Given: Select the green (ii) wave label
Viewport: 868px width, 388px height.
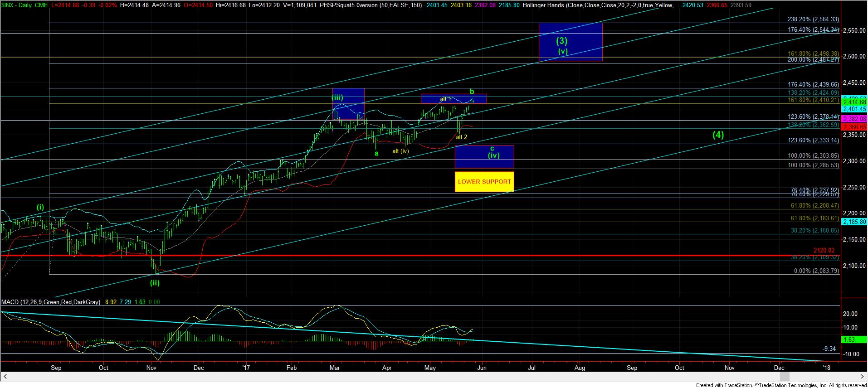Looking at the screenshot, I should pyautogui.click(x=155, y=282).
